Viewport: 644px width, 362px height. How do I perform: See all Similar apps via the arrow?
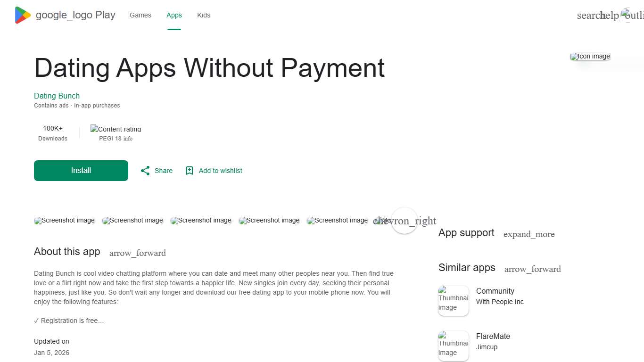(x=532, y=269)
